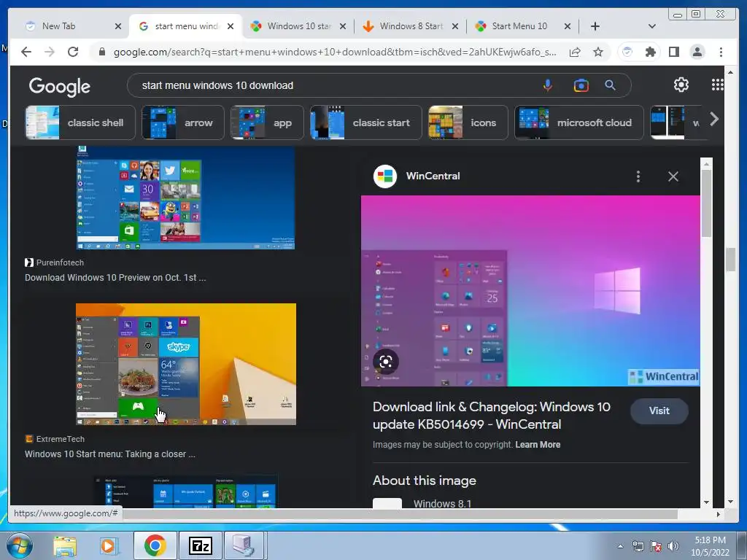Switch to the Windows 8 Start tab
Image resolution: width=747 pixels, height=560 pixels.
pos(411,26)
